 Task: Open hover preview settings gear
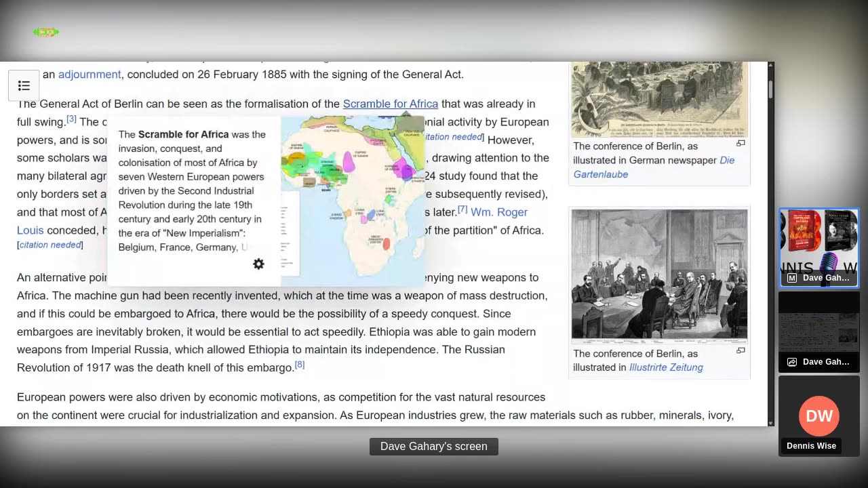(x=258, y=264)
